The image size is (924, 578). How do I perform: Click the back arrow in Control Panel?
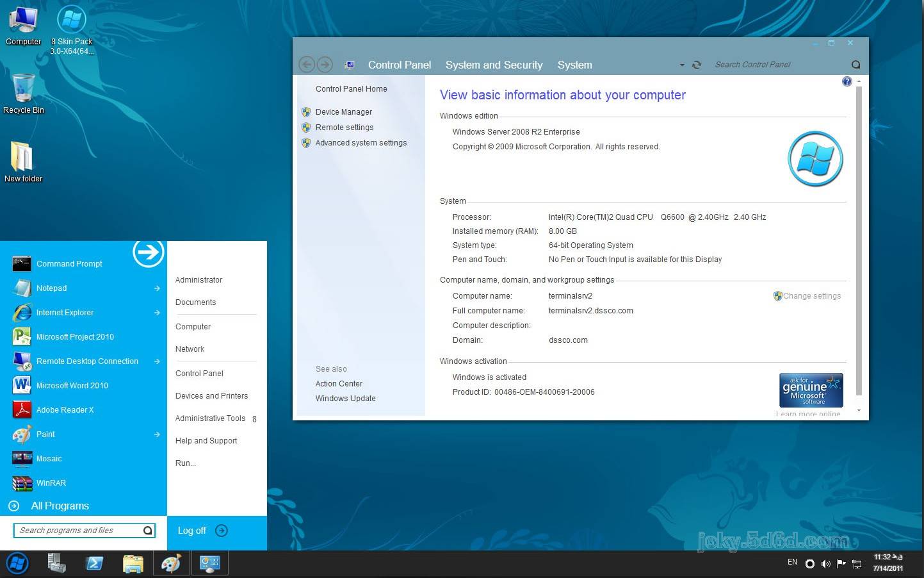307,64
